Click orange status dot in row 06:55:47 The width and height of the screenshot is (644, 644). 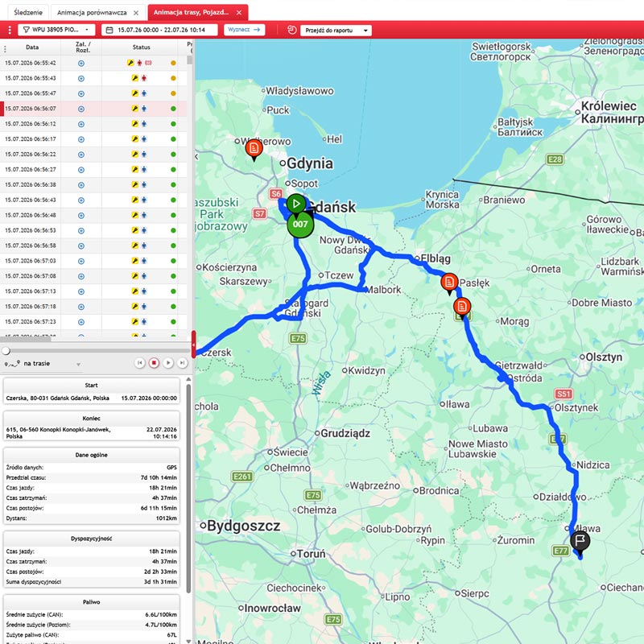coord(173,93)
